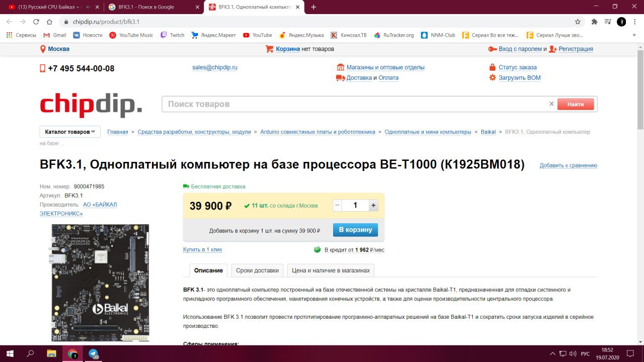Go back with the browser back arrow
644x362 pixels.
point(9,22)
